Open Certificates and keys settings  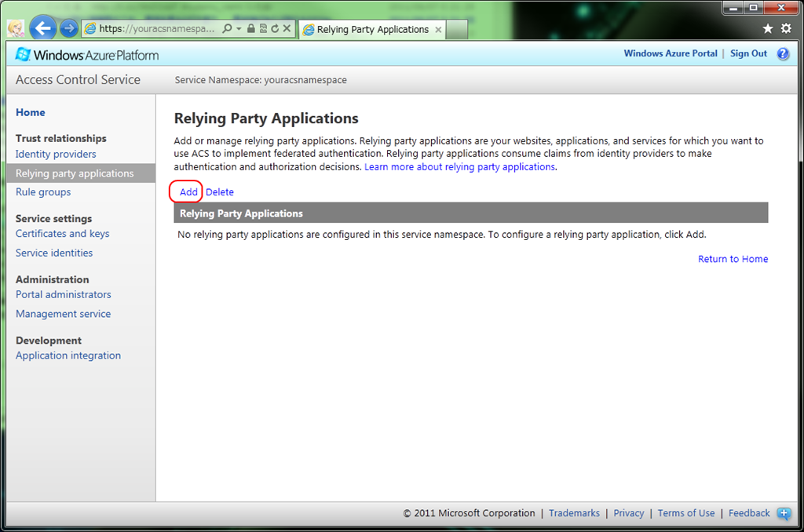click(x=63, y=234)
